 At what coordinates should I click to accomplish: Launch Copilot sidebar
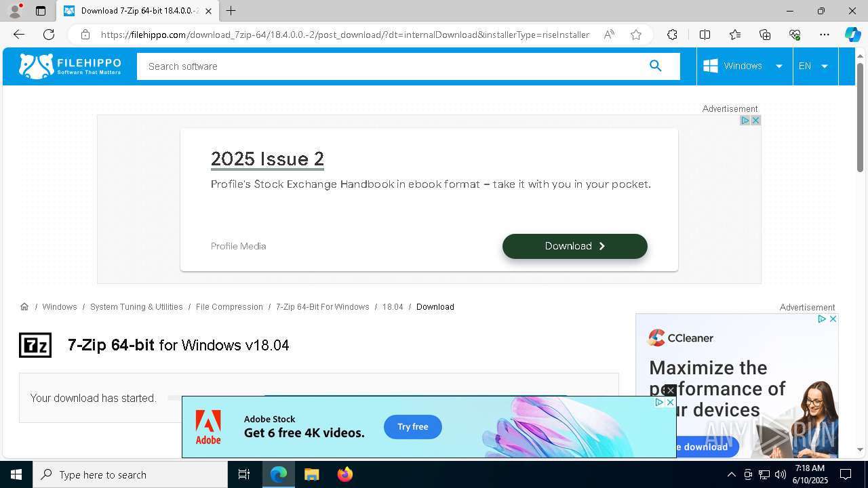(852, 35)
